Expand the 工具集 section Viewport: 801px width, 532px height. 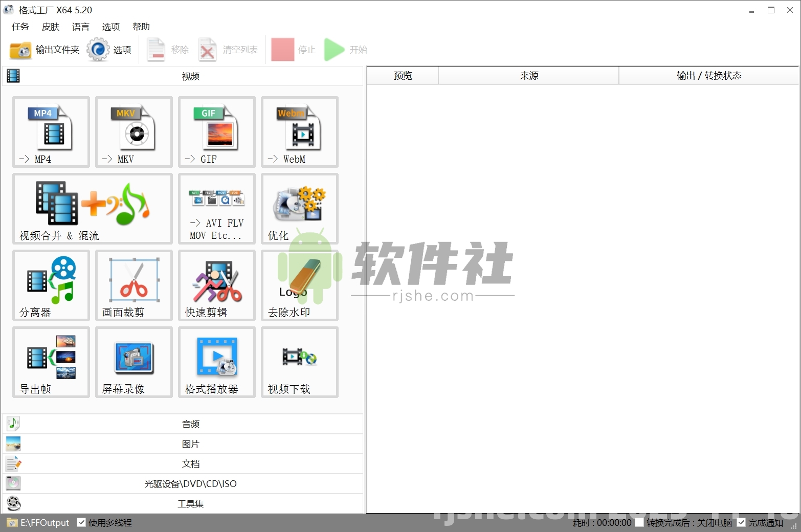click(x=190, y=503)
